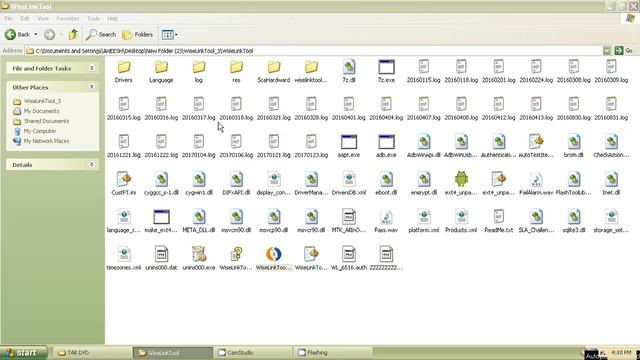The width and height of the screenshot is (640, 360).
Task: Open the address bar dropdown
Action: (x=607, y=51)
